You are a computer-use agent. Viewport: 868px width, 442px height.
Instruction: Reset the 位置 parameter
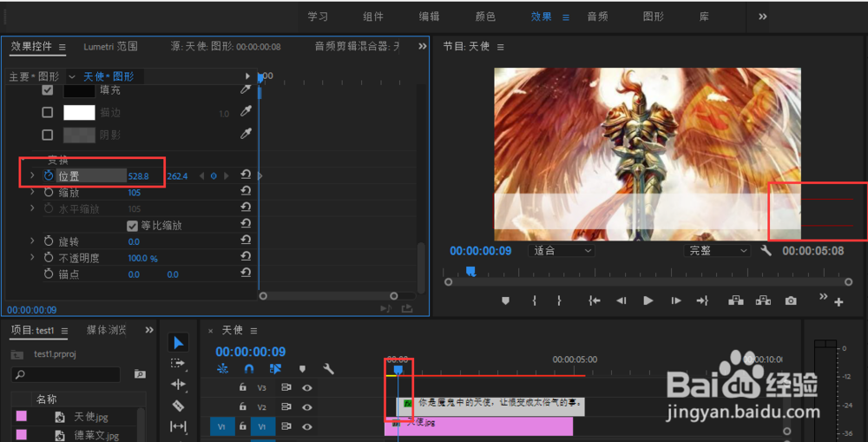[x=246, y=175]
